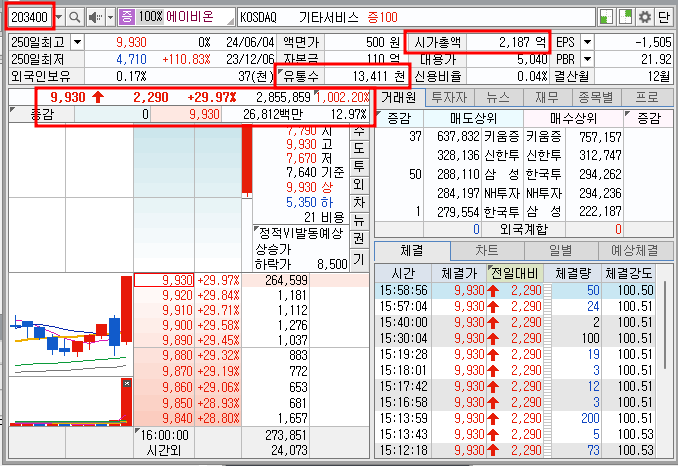Image resolution: width=678 pixels, height=466 pixels.
Task: Select the 9,840 order book price row
Action: tap(187, 418)
